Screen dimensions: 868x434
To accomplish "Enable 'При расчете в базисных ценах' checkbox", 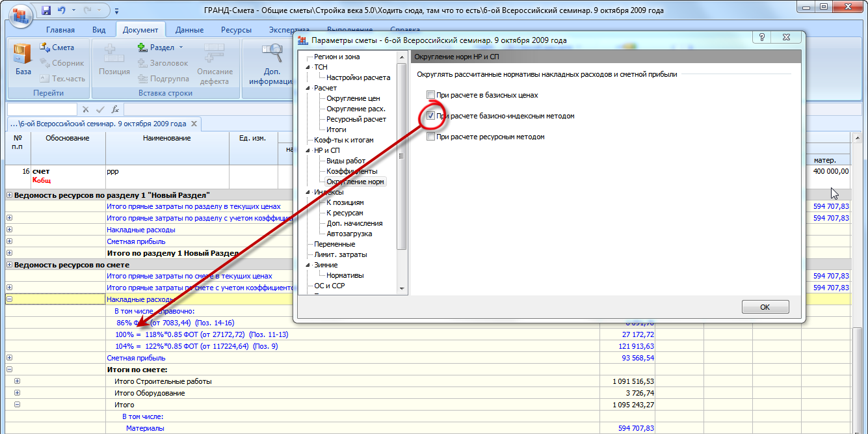I will click(x=430, y=95).
